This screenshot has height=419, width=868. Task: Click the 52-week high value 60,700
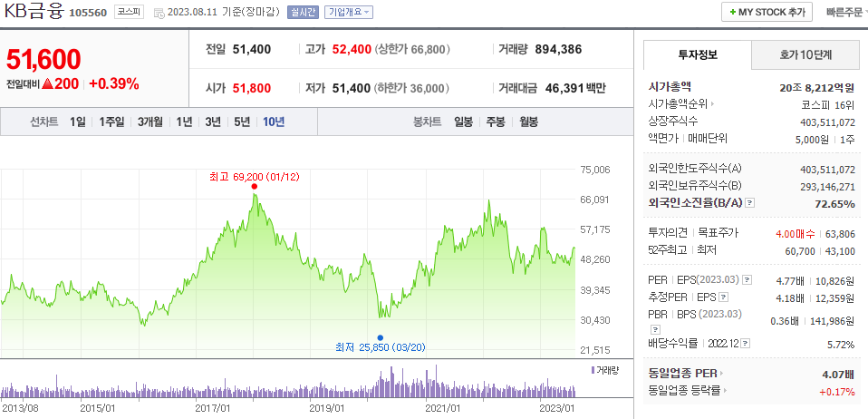click(800, 251)
